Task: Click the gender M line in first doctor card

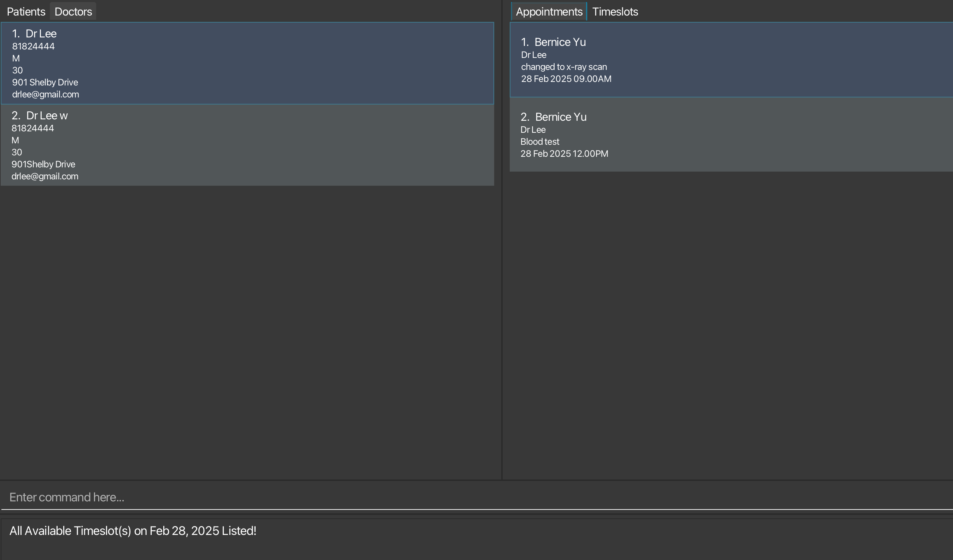Action: [16, 59]
